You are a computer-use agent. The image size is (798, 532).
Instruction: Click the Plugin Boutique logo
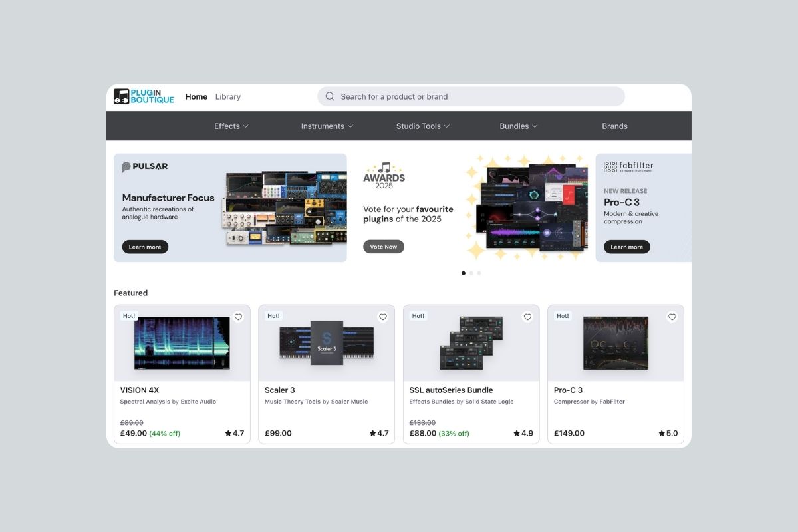click(x=144, y=96)
